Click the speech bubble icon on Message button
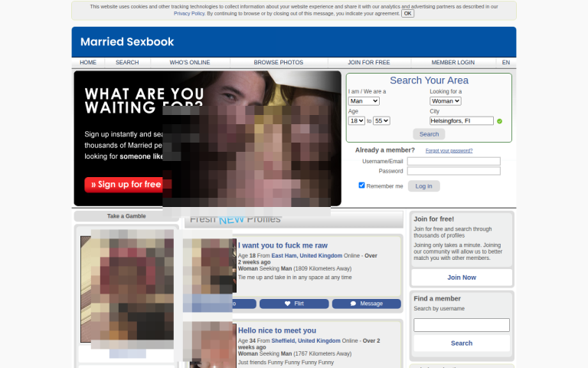588x368 pixels. pyautogui.click(x=353, y=304)
